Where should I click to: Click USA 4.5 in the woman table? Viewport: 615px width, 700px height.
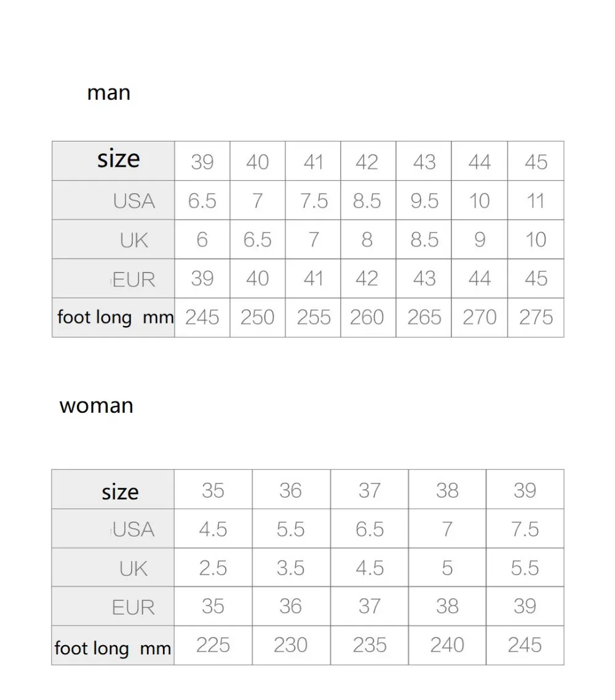pyautogui.click(x=213, y=528)
